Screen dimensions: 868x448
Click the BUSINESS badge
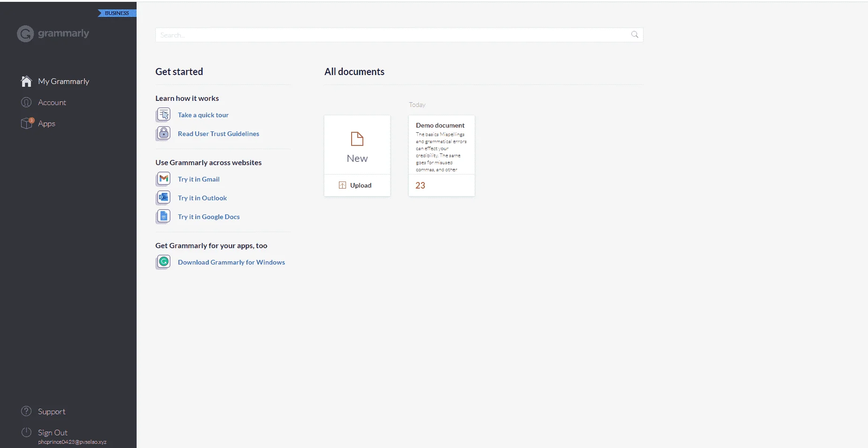click(x=117, y=13)
